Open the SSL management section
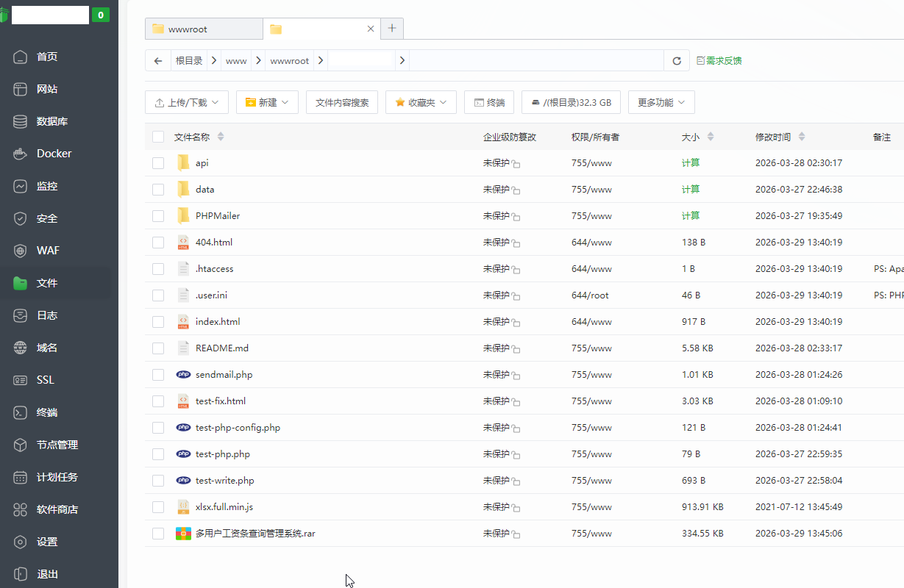The width and height of the screenshot is (904, 588). 46,379
